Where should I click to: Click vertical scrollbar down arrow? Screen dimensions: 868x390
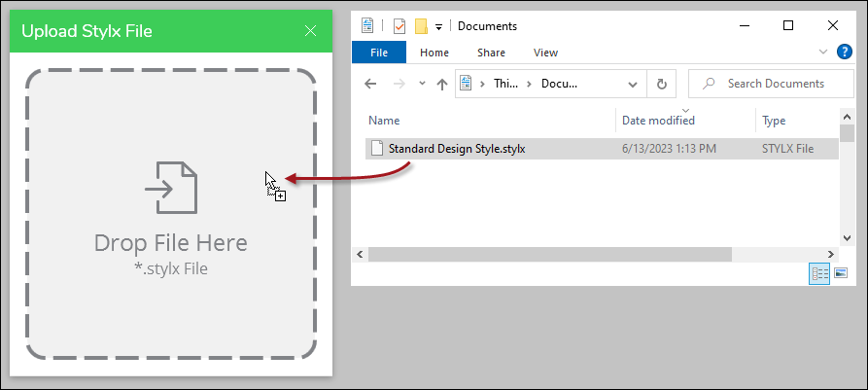(847, 237)
